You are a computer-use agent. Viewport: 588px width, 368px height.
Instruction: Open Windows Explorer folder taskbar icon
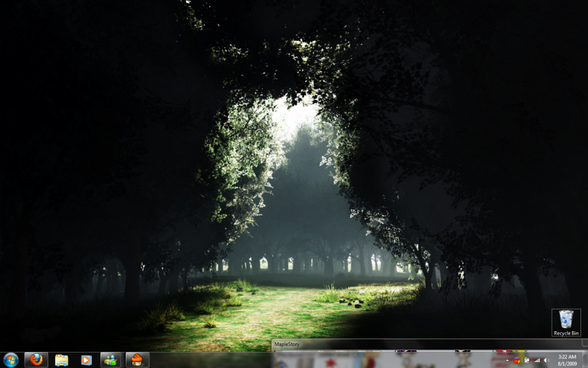(x=61, y=360)
